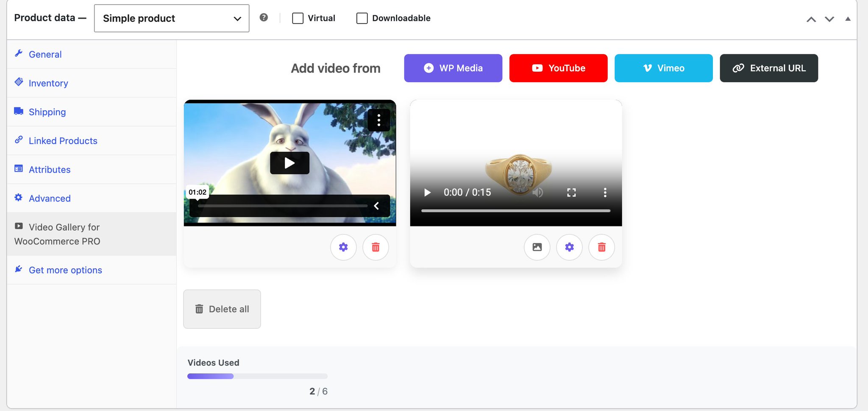Enter fullscreen on the ring video

571,193
